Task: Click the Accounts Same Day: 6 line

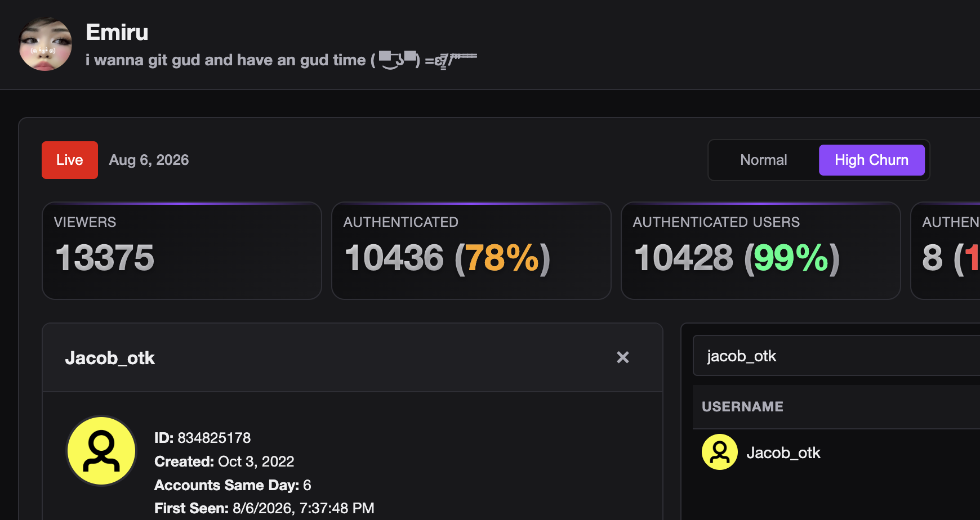Action: pos(233,485)
